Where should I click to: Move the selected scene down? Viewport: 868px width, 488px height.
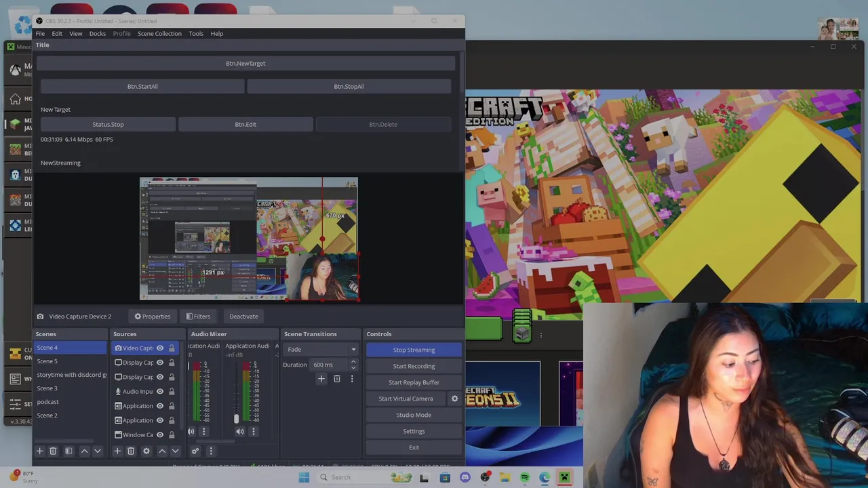point(98,451)
